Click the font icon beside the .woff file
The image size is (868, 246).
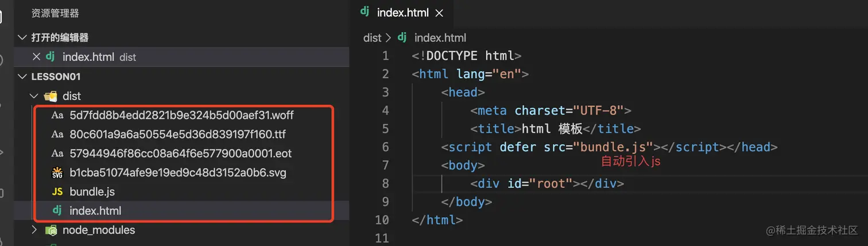pos(57,115)
